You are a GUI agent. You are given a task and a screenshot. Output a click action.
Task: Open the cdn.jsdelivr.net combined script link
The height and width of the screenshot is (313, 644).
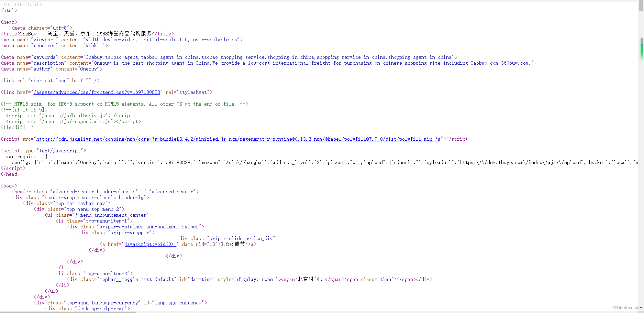tap(238, 139)
